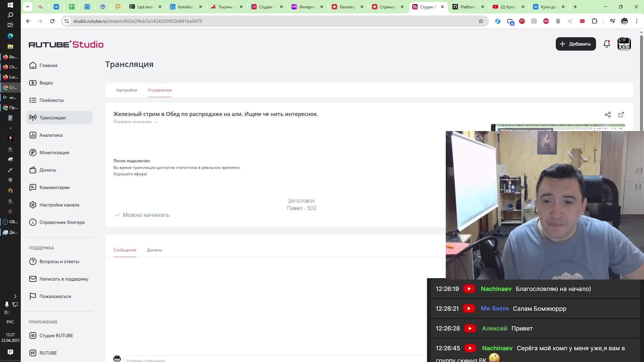Click the share stream icon
Viewport: 644px width, 362px height.
607,115
